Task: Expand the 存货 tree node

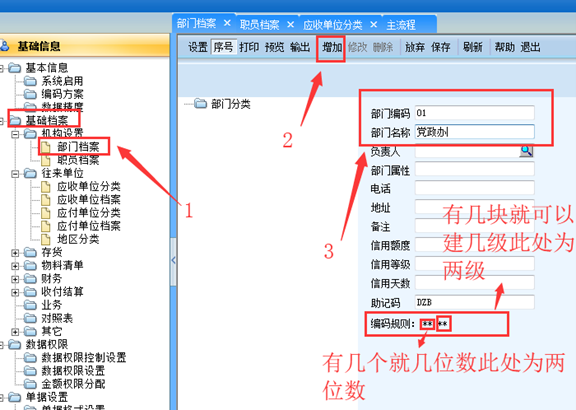Action: click(x=15, y=253)
